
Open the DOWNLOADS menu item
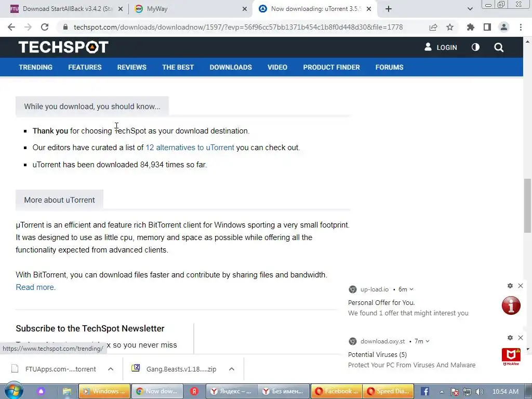(x=231, y=67)
